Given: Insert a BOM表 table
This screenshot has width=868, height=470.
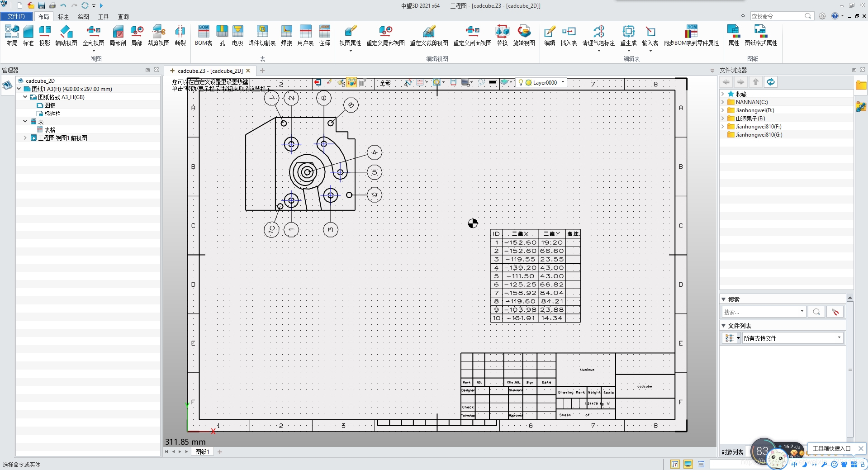Looking at the screenshot, I should [x=204, y=35].
